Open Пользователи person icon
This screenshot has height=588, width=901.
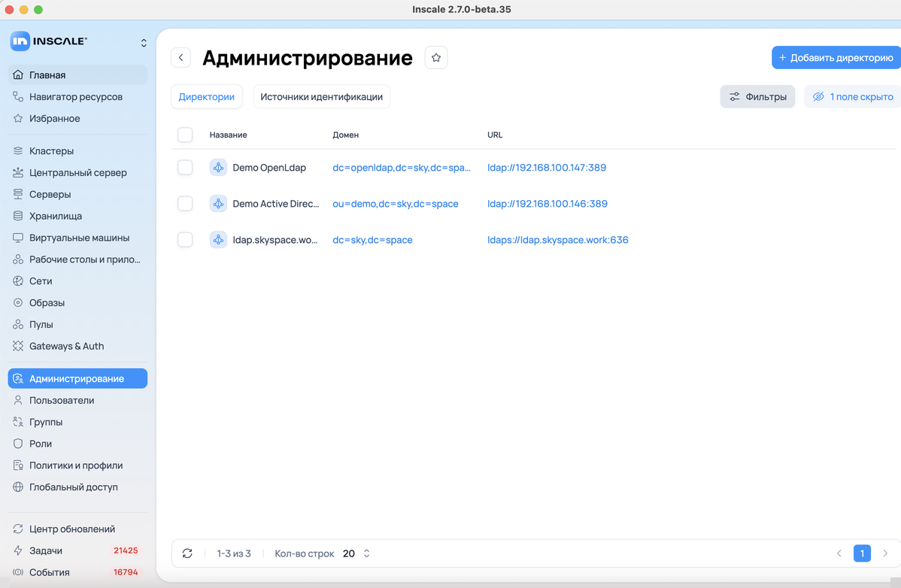[x=18, y=400]
